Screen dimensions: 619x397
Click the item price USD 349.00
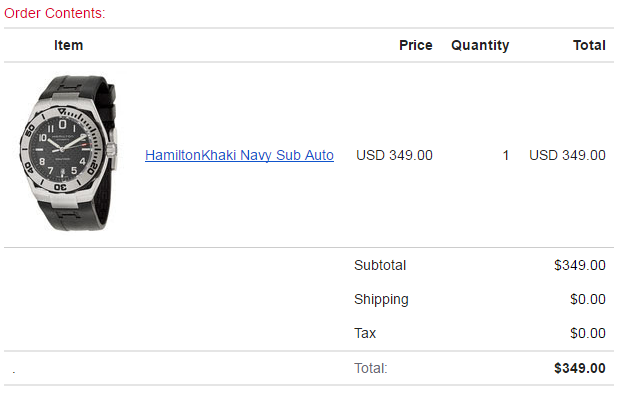point(394,155)
